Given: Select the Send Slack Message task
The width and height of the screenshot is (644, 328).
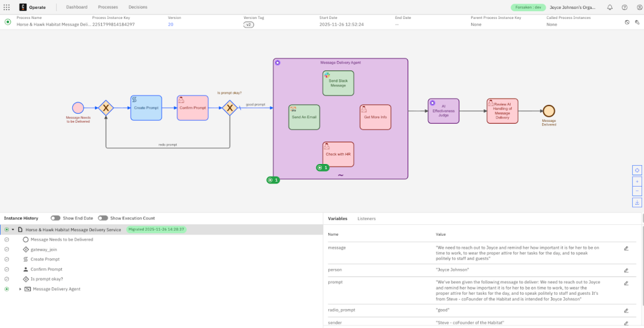Looking at the screenshot, I should [338, 83].
